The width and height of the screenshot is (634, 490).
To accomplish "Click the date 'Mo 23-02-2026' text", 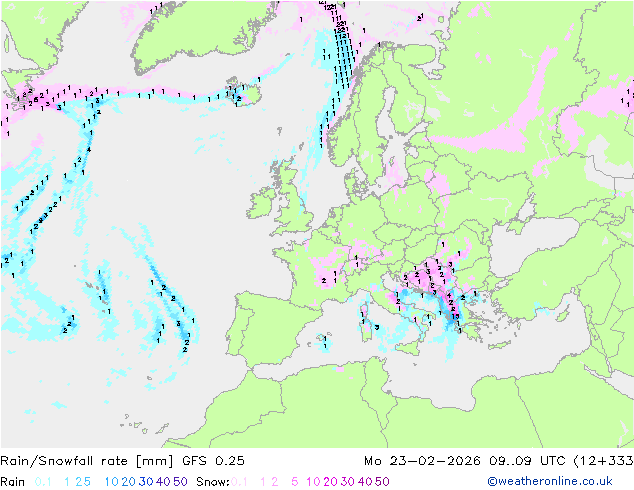I will [x=422, y=461].
